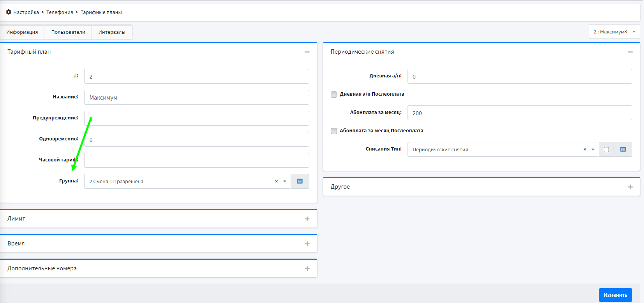Expand the Лимит section
Image resolution: width=644 pixels, height=303 pixels.
307,219
